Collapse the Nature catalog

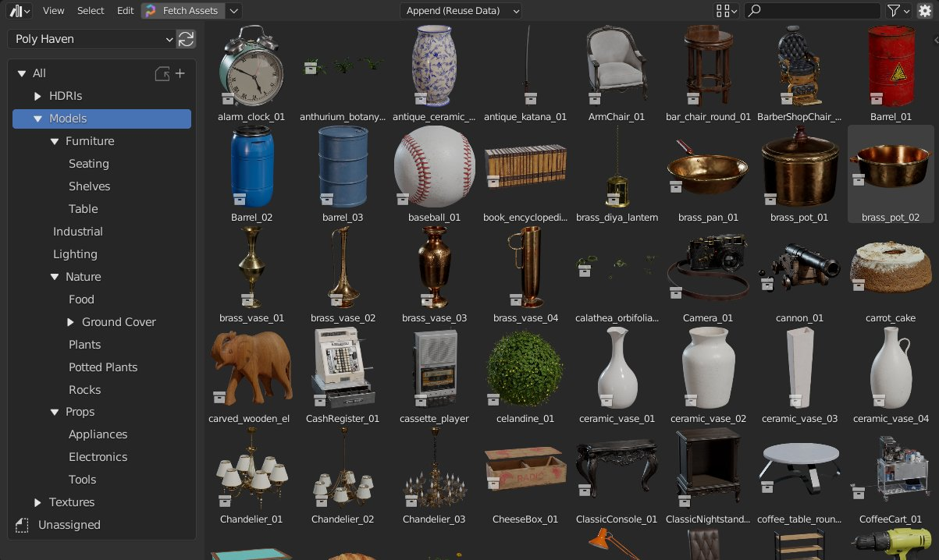pos(55,277)
